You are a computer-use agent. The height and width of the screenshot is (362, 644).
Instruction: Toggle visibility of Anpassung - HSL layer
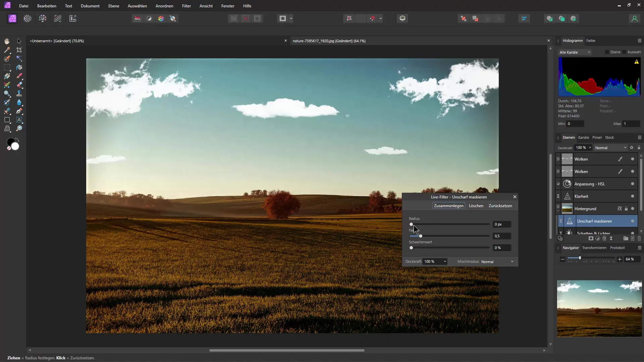pos(633,184)
